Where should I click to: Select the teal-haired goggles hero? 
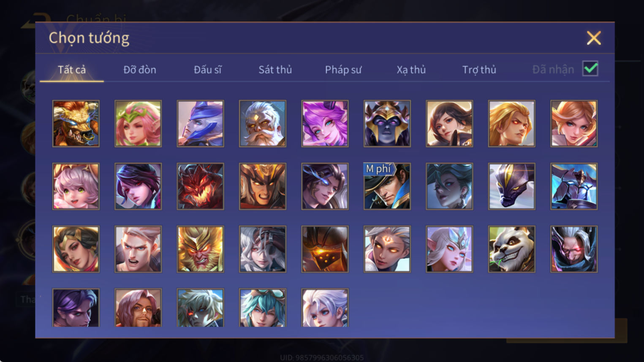pos(262,308)
